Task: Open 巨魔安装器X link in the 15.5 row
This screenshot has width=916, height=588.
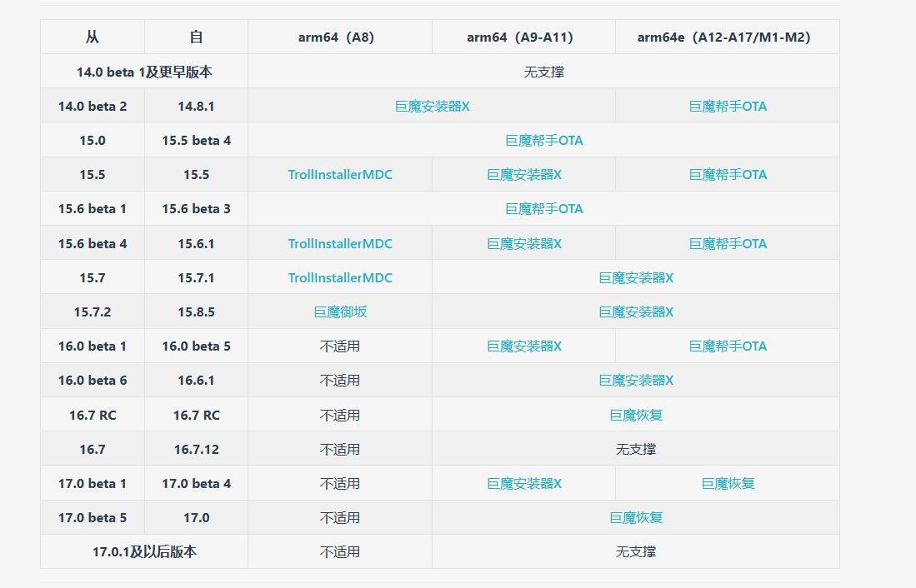Action: pos(524,175)
